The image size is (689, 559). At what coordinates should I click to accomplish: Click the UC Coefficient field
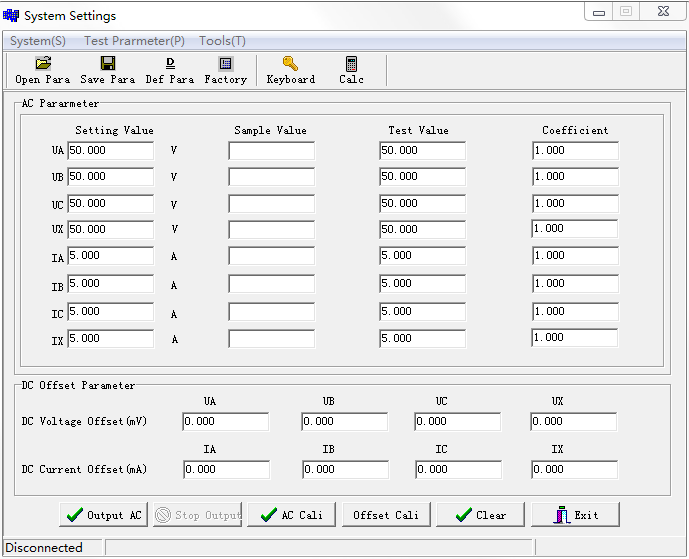click(575, 204)
